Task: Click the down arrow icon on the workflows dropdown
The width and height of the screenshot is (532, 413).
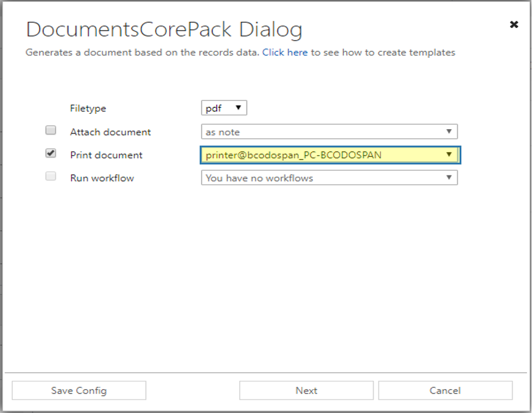Action: pyautogui.click(x=449, y=177)
